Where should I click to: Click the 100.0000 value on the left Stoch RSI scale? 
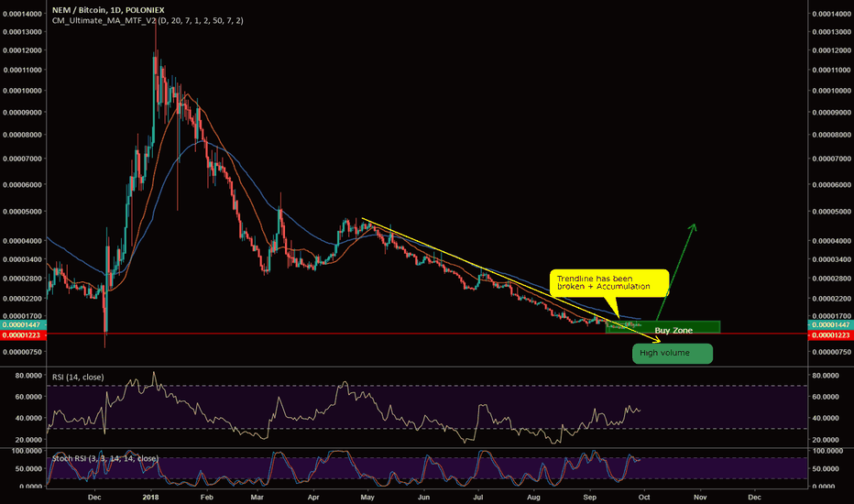click(x=27, y=451)
